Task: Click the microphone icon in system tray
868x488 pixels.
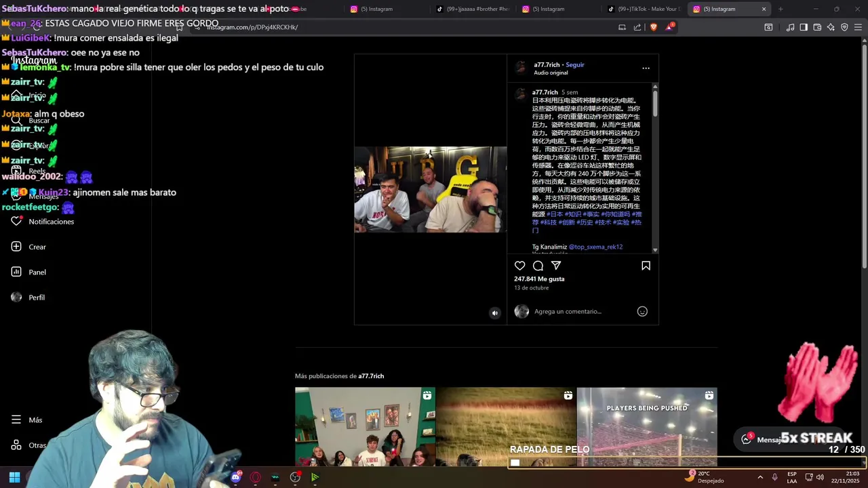Action: click(774, 477)
